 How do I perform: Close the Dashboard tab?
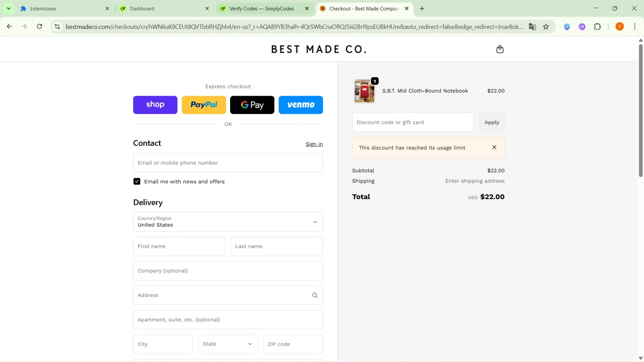click(207, 9)
